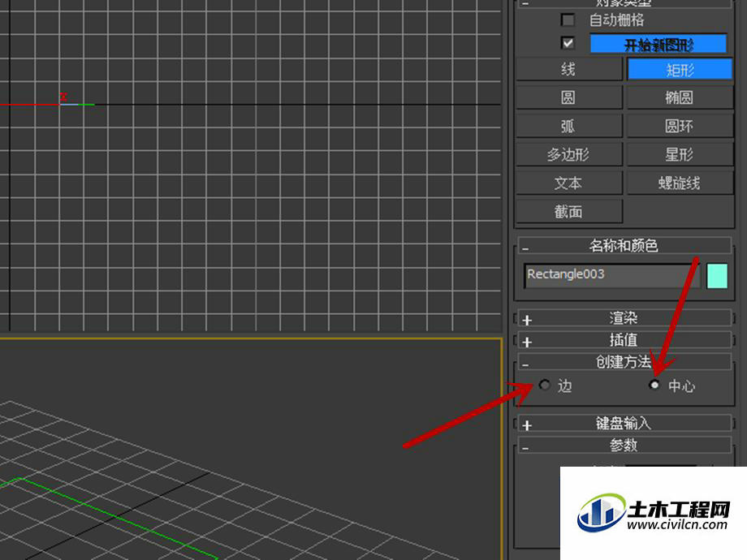Activate the 星形 shape button
Viewport: 747px width, 560px height.
[x=680, y=154]
